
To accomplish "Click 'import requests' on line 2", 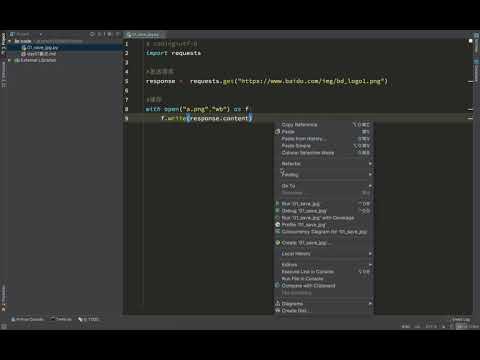I will (x=173, y=53).
